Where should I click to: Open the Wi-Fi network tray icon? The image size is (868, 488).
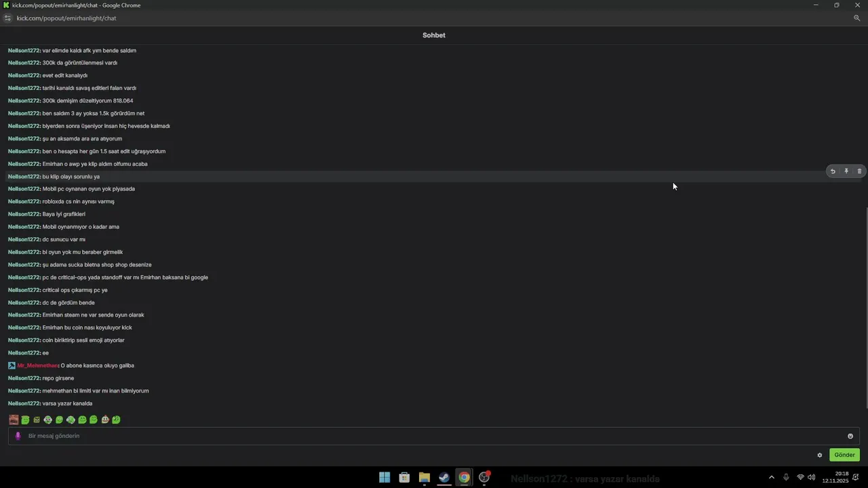pos(800,477)
